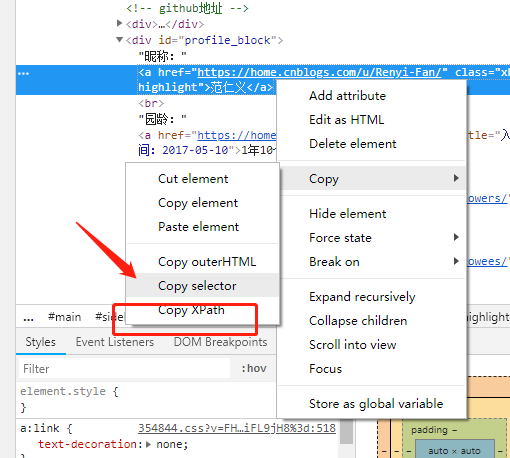Click the padding label in box model
Screen dimensions: 510x458
[x=429, y=430]
